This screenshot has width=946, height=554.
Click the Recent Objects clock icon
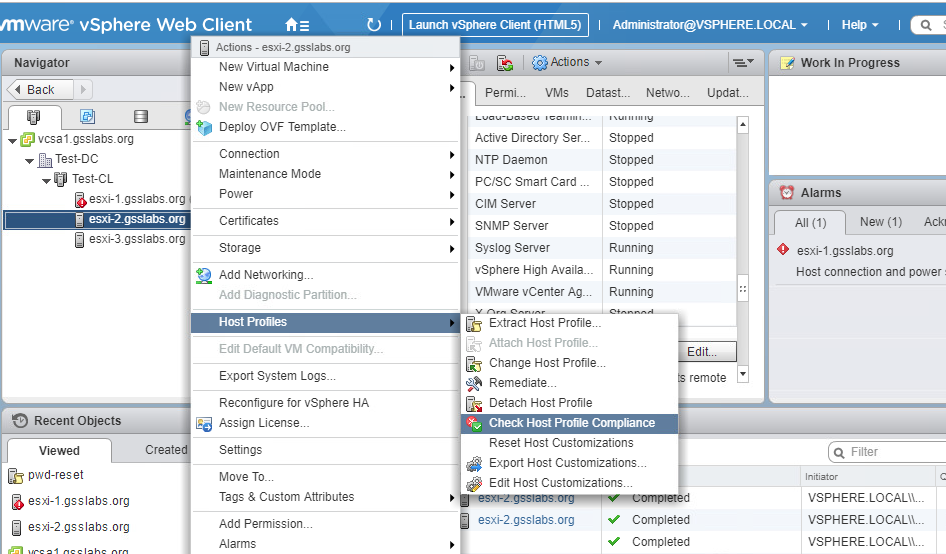(20, 421)
